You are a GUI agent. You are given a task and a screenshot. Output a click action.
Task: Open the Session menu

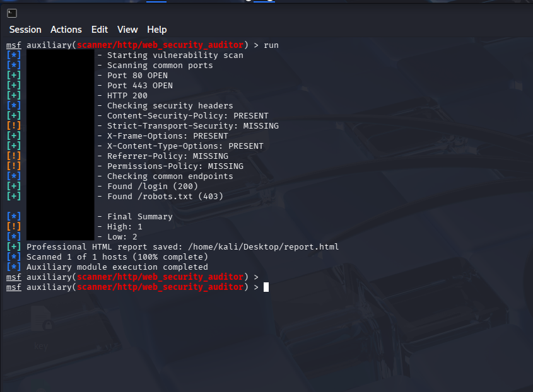tap(25, 30)
